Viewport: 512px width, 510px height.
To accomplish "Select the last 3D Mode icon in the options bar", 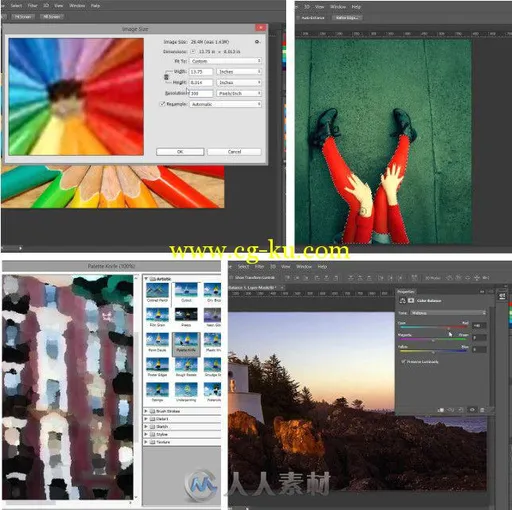I will click(486, 277).
